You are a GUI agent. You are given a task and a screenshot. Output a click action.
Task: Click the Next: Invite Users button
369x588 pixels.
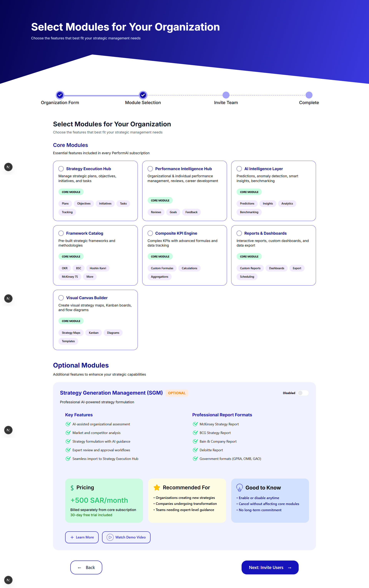click(x=270, y=567)
